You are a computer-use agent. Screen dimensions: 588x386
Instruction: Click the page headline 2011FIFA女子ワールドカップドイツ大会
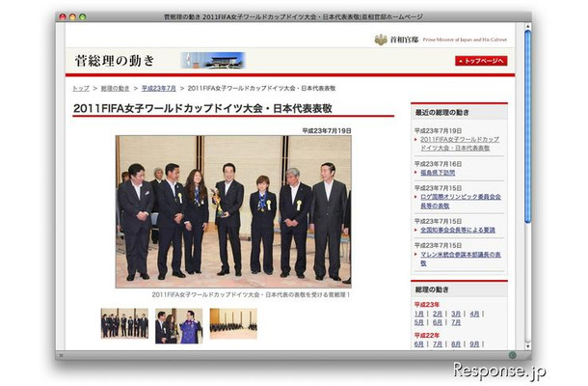click(202, 108)
